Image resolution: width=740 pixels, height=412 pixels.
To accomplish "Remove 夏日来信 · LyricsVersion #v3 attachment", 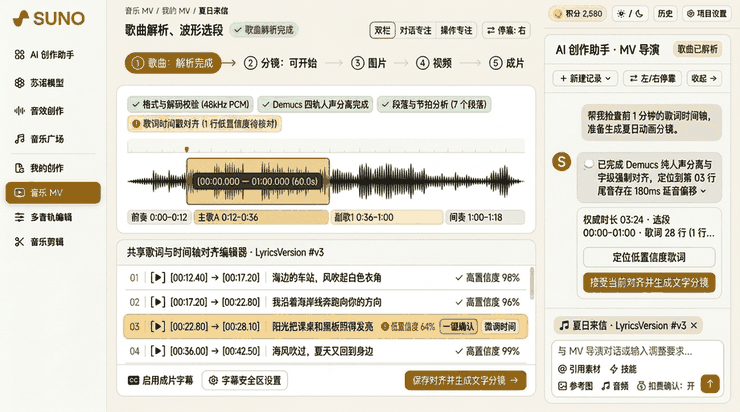I will (x=694, y=326).
